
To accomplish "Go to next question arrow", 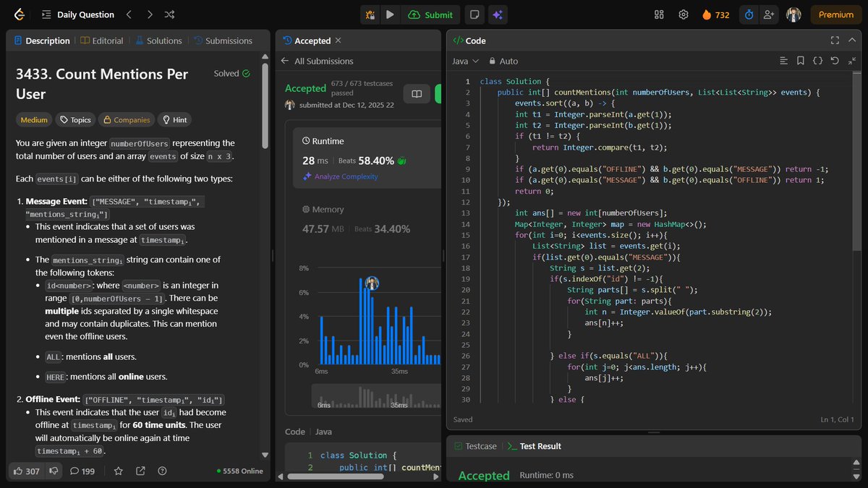I will (x=149, y=14).
